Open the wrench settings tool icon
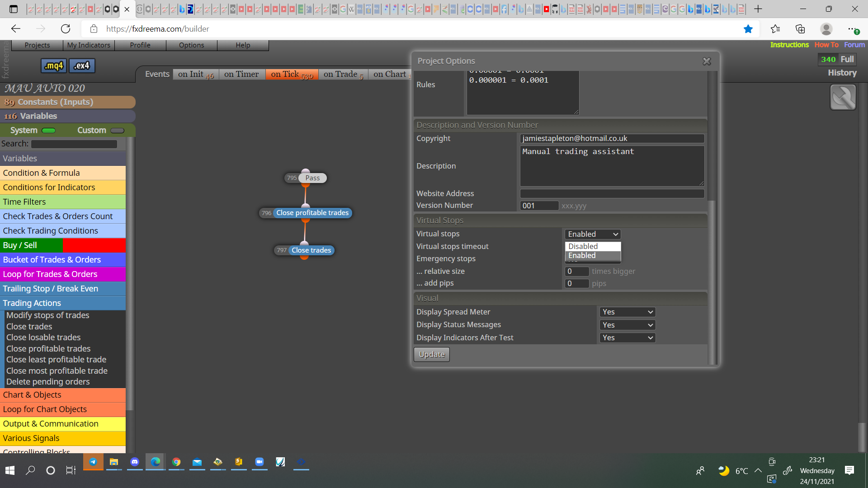This screenshot has height=488, width=868. [843, 97]
